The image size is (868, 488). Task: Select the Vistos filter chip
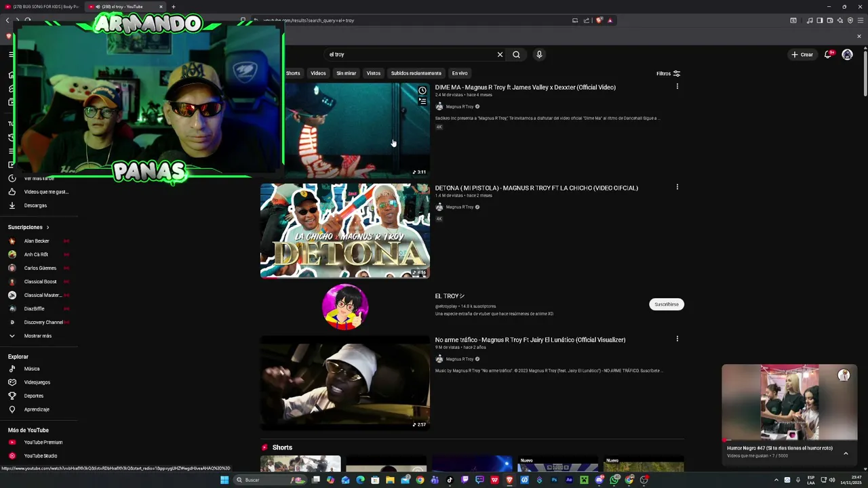click(374, 73)
